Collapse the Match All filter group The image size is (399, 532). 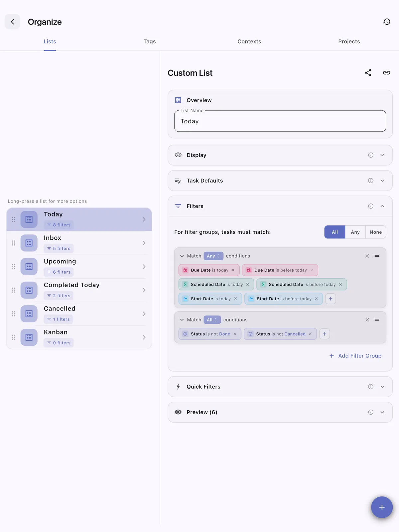[x=182, y=320]
